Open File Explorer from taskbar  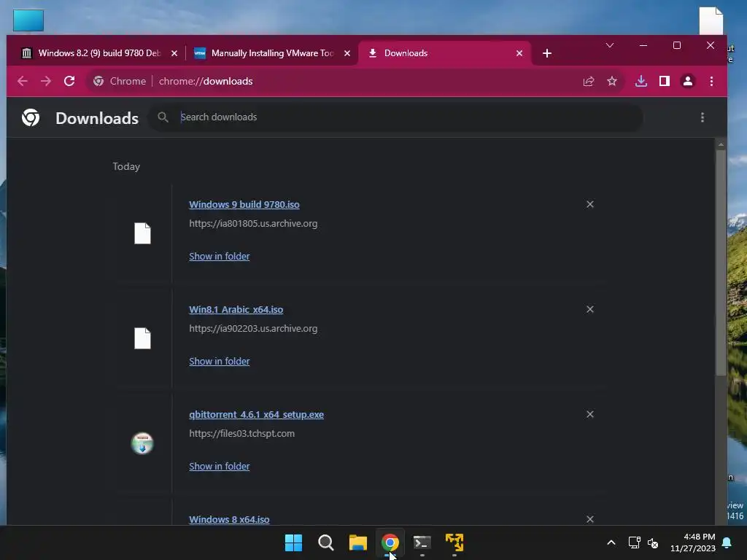coord(357,542)
